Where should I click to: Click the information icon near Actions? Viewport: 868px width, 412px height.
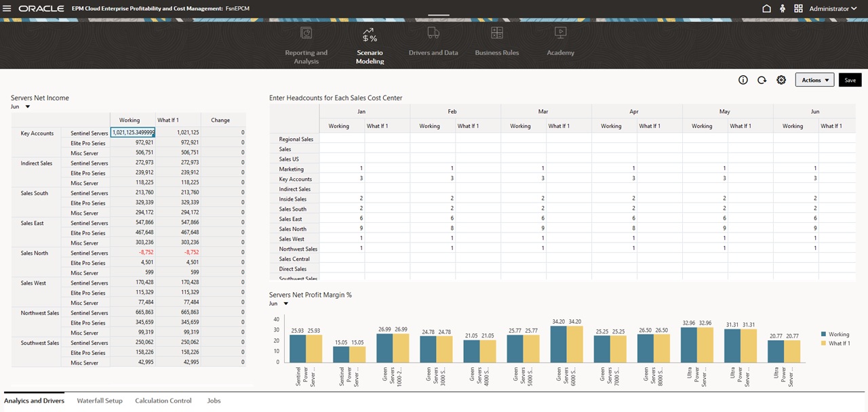click(743, 80)
